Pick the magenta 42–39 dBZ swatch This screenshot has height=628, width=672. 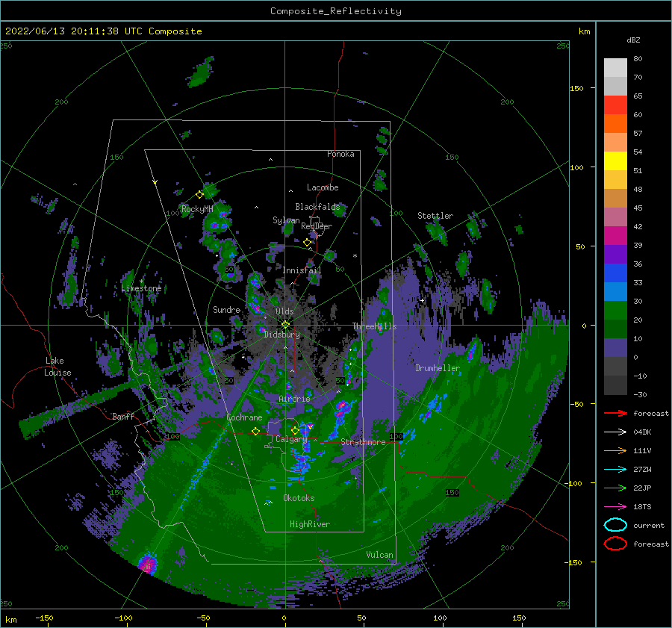point(615,236)
